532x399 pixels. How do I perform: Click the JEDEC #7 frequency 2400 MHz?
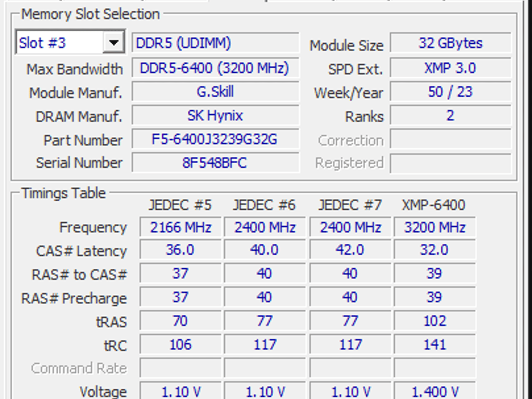click(350, 227)
